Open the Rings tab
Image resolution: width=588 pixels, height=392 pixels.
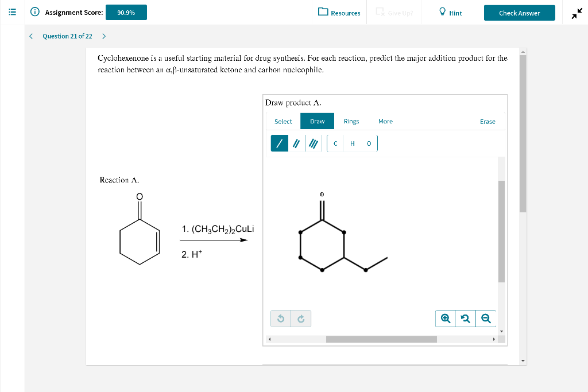[x=351, y=121]
